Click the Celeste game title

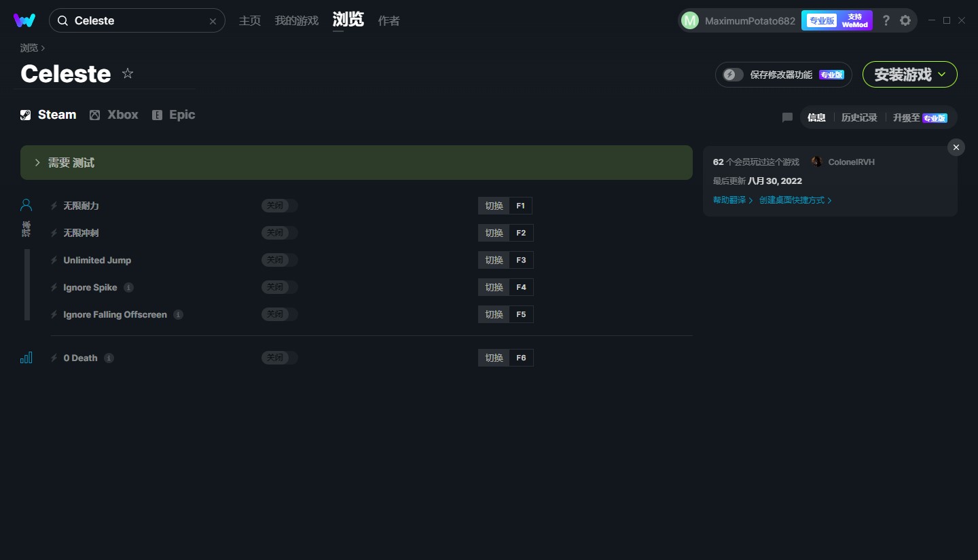coord(66,73)
